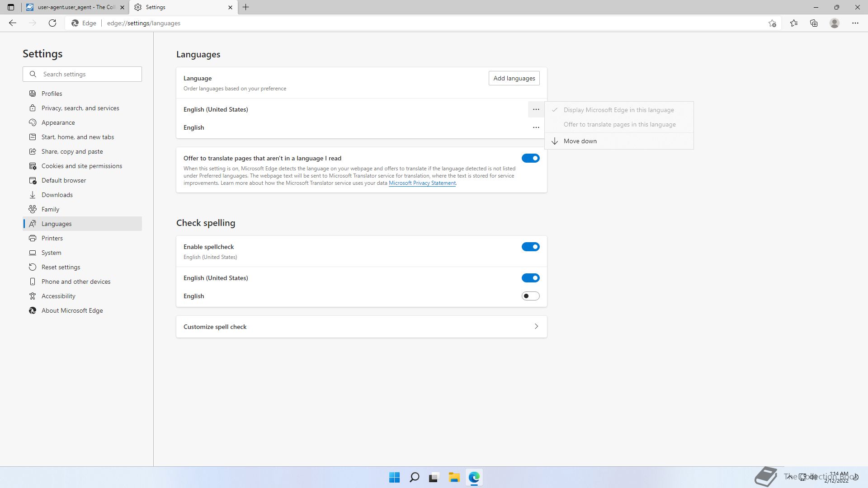
Task: Click the taskbar clock and date
Action: tap(836, 477)
